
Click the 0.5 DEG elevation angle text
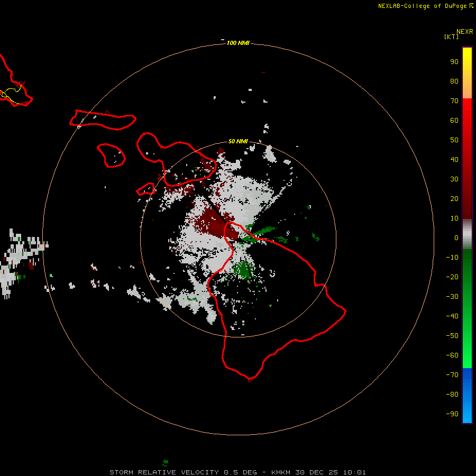tap(241, 472)
